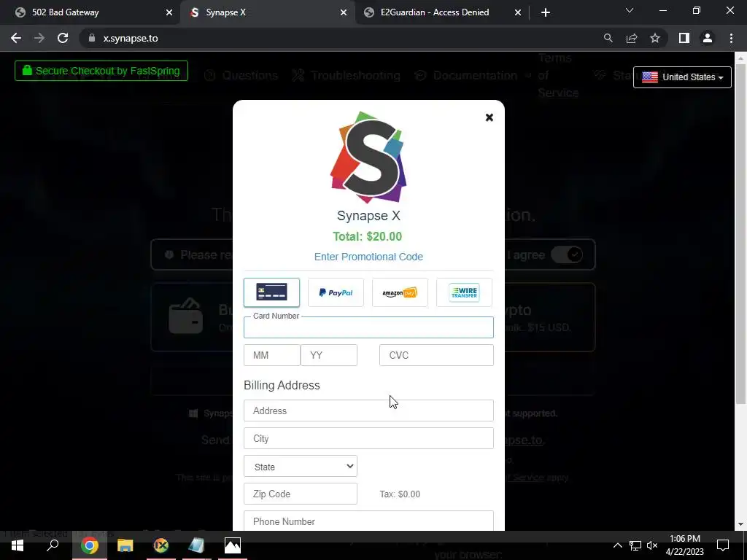The height and width of the screenshot is (560, 747).
Task: Open File Explorer from the taskbar
Action: [x=125, y=545]
